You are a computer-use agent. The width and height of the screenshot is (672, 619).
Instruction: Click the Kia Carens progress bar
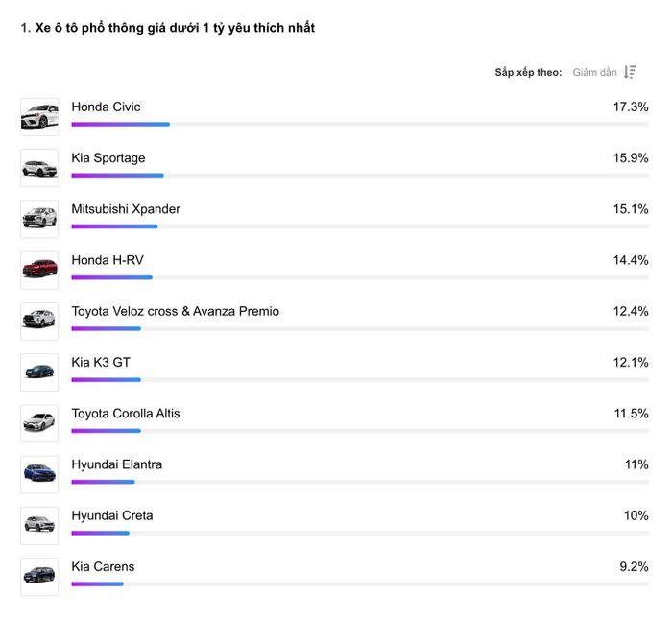[x=360, y=583]
